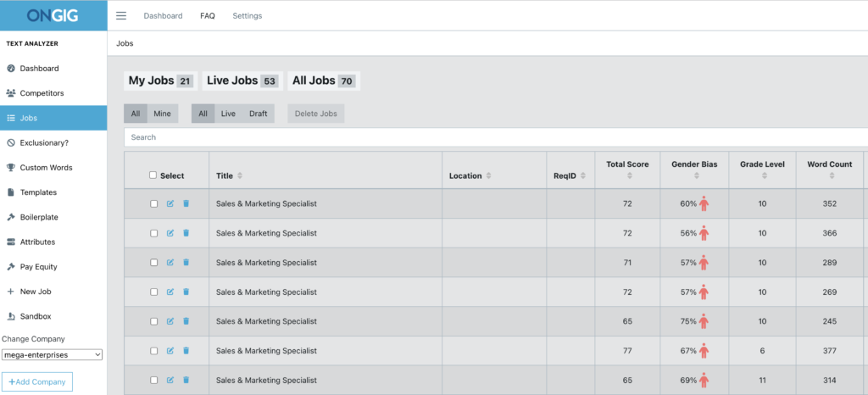Viewport: 868px width, 395px height.
Task: Click the person icon beside 60% gender bias
Action: [704, 203]
